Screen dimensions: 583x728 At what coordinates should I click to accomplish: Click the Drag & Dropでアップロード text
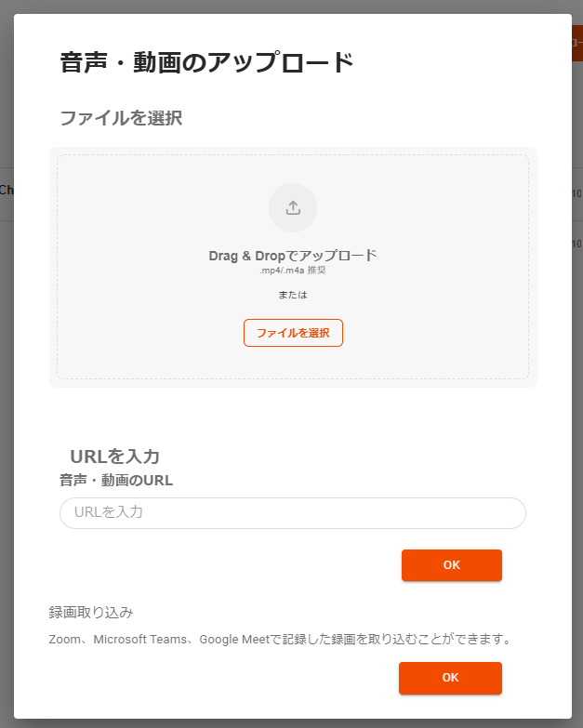pos(293,255)
